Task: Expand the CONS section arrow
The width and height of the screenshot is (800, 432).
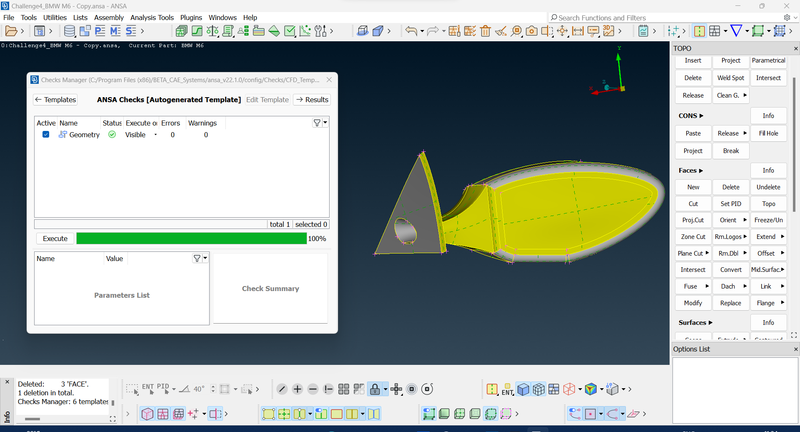Action: pos(701,116)
